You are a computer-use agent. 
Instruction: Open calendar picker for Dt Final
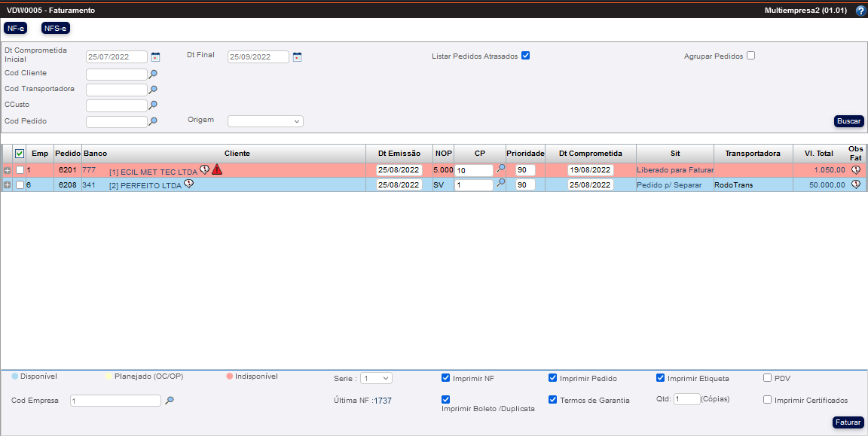[297, 56]
